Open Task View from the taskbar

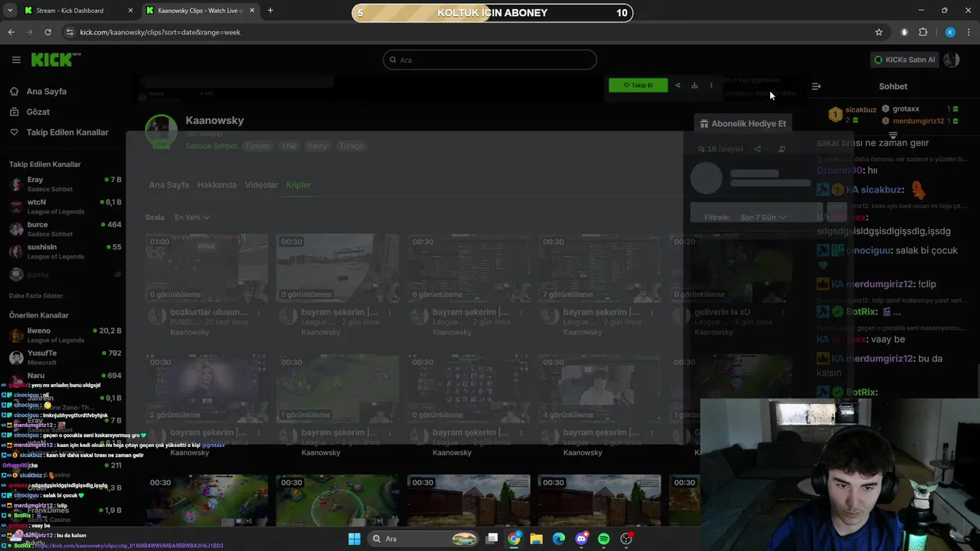pos(492,539)
